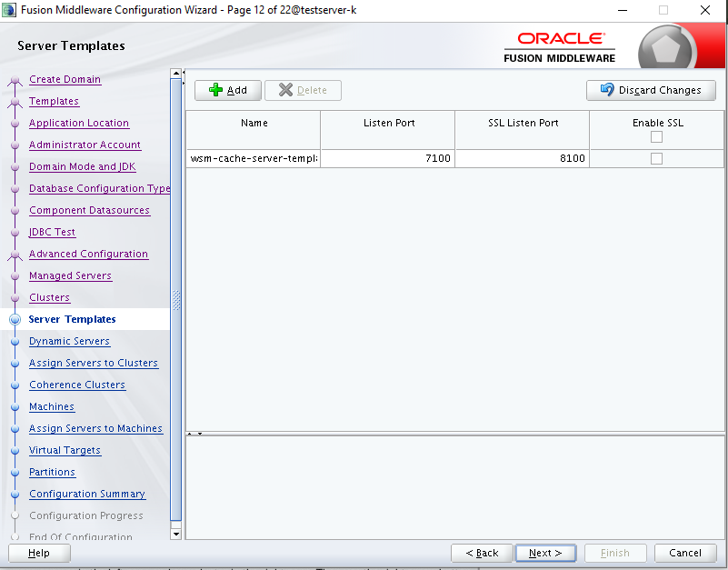The width and height of the screenshot is (728, 570).
Task: Click the Listen Port column header
Action: (x=388, y=130)
